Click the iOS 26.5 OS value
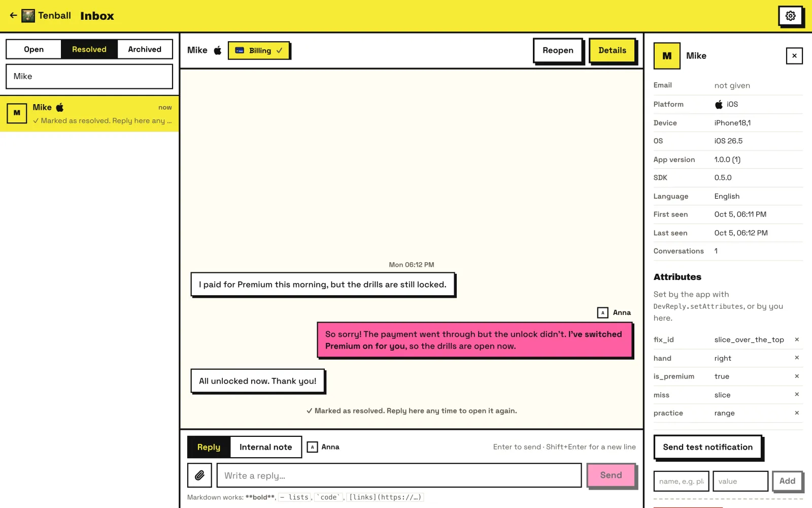This screenshot has width=812, height=508. point(728,141)
